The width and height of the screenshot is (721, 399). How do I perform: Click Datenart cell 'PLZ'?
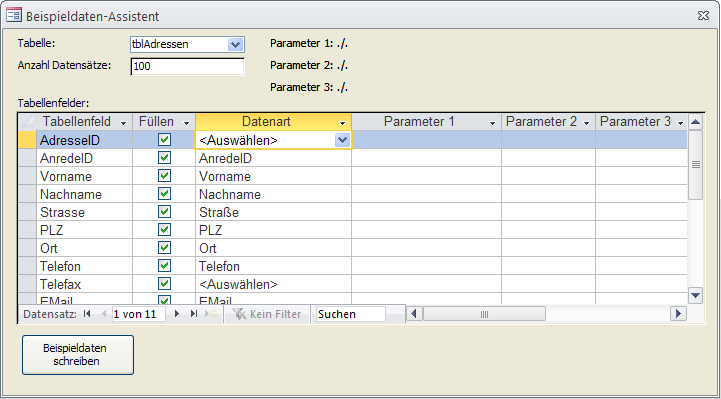[x=274, y=230]
